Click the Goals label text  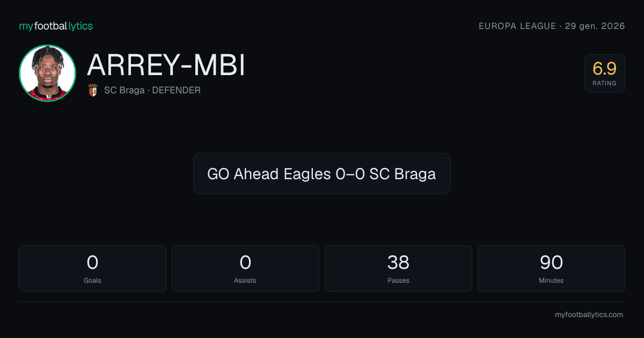click(x=92, y=280)
